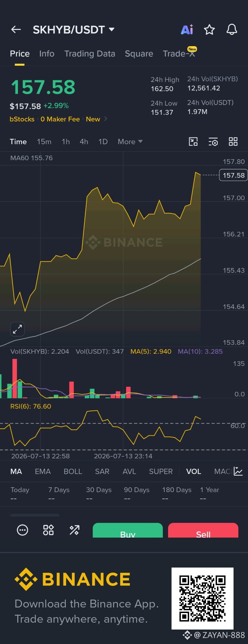
Task: Open the Trading Data tab
Action: (x=90, y=54)
